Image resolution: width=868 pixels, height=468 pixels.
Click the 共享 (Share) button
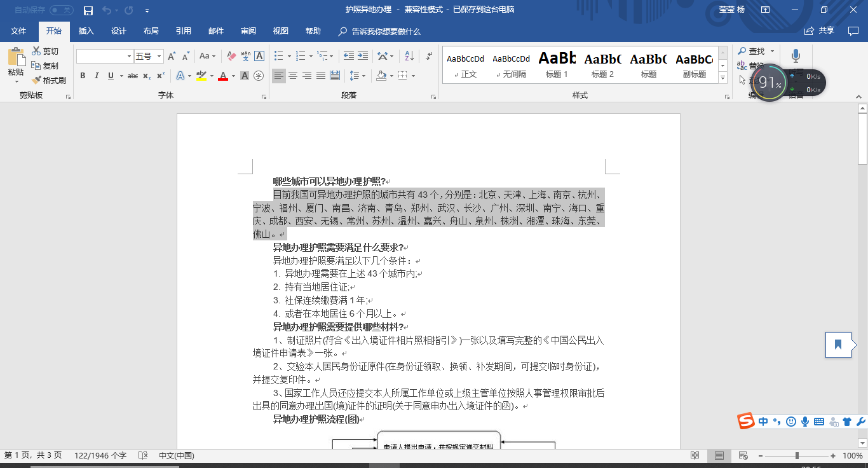click(x=820, y=31)
